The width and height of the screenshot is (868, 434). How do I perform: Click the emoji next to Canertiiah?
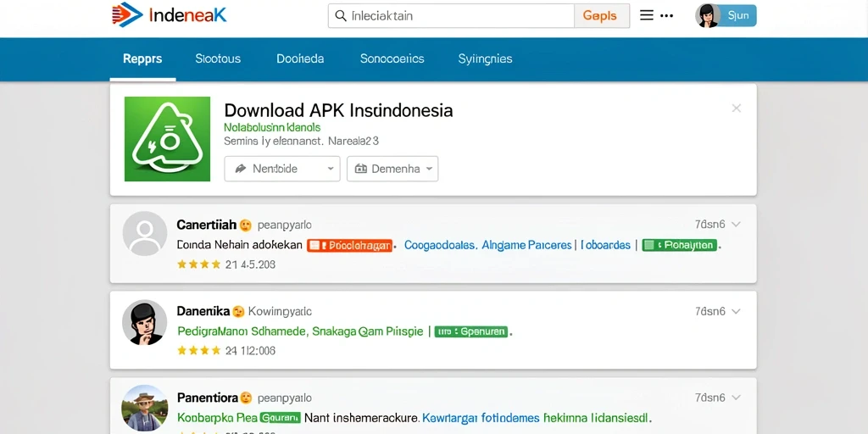[246, 225]
